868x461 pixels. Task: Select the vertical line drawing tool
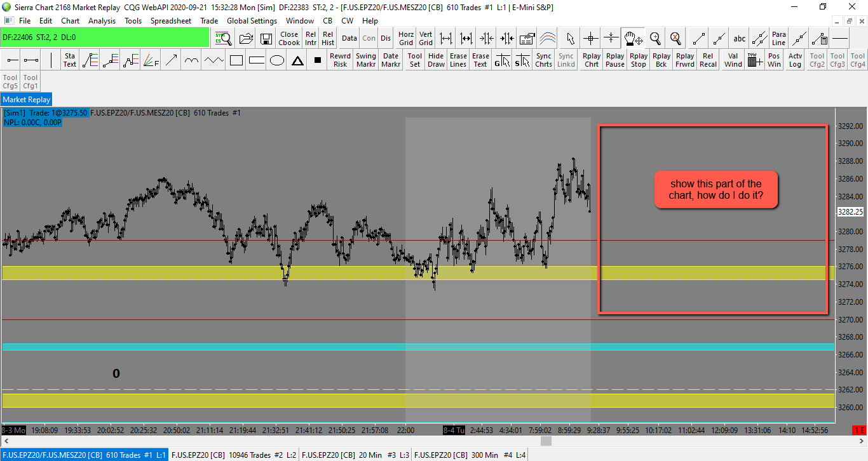(x=51, y=60)
